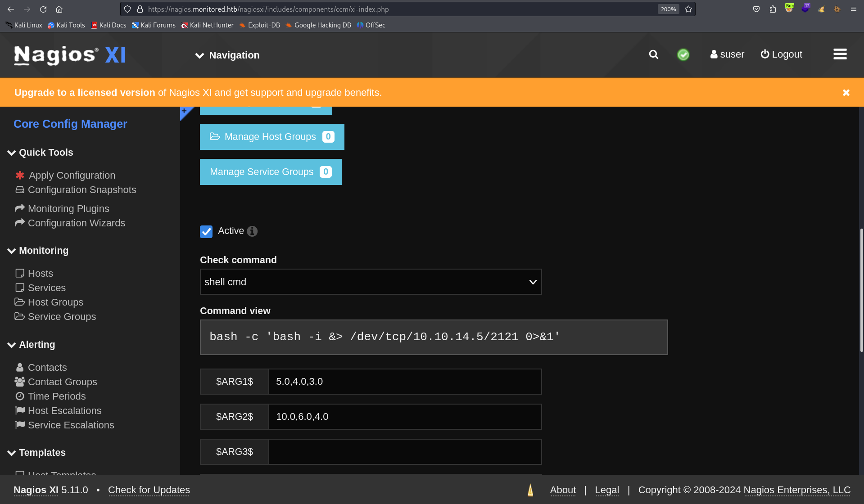Open the browser extensions puzzle icon
The height and width of the screenshot is (504, 864).
[x=773, y=9]
